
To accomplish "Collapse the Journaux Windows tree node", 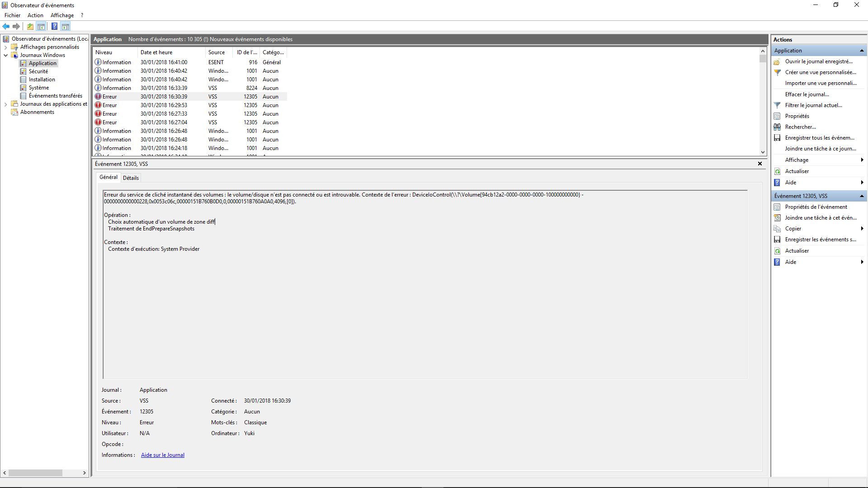I will 5,55.
